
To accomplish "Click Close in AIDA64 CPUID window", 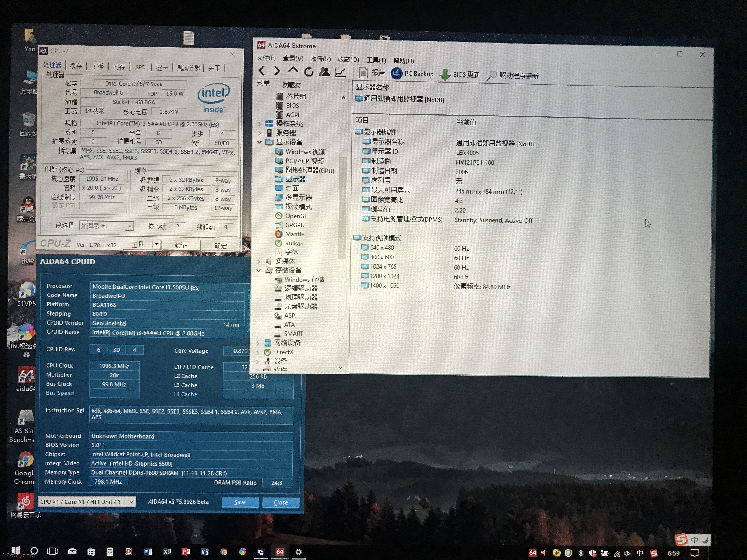I will (281, 503).
